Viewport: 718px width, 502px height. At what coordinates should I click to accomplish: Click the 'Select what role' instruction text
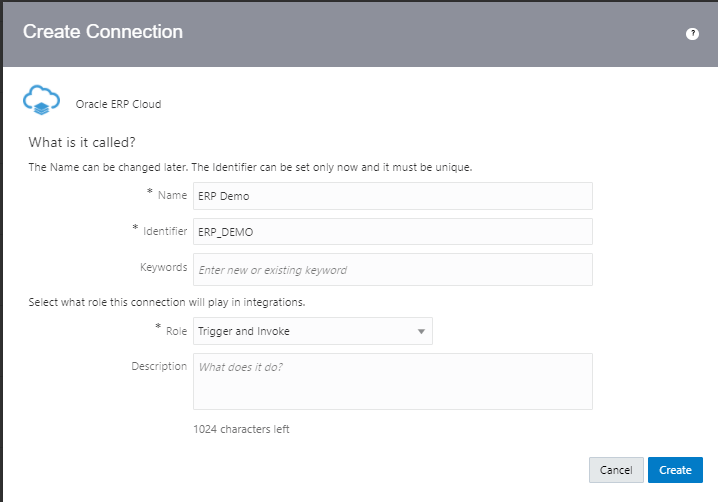pos(168,302)
